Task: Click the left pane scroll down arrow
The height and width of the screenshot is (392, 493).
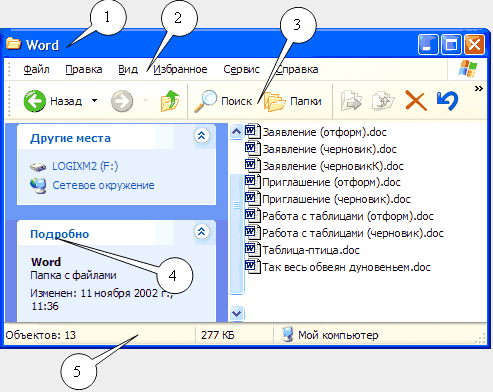Action: pyautogui.click(x=236, y=313)
